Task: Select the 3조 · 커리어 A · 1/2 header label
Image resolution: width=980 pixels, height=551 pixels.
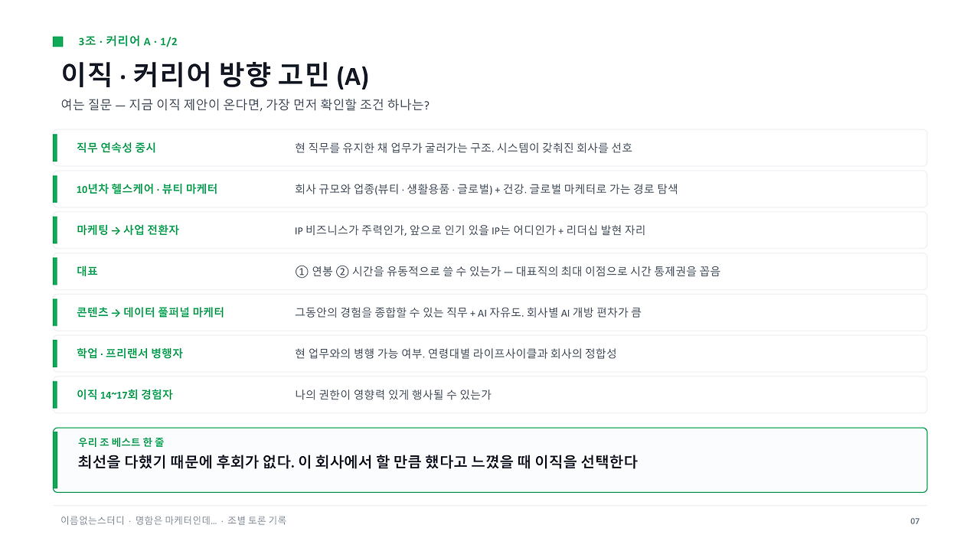Action: [x=128, y=41]
